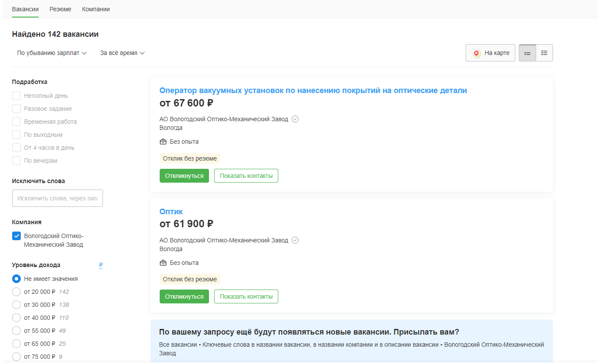
Task: Select the от 40 000 ₽ income option
Action: point(16,318)
